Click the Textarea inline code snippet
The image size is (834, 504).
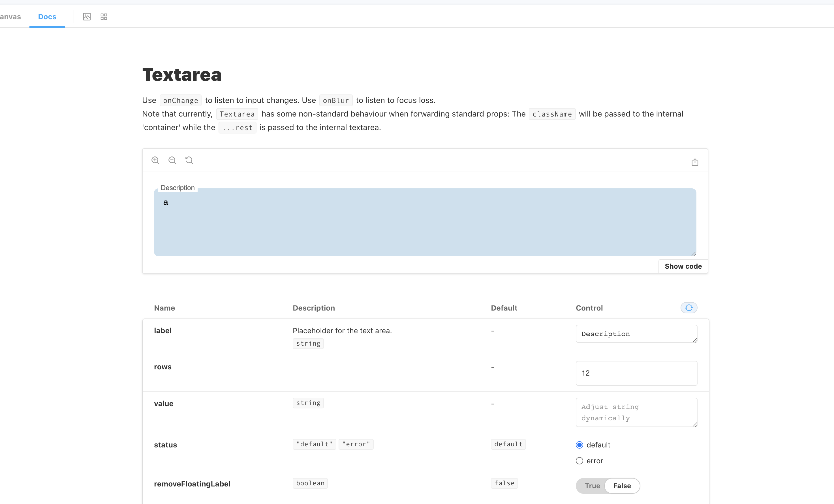237,114
